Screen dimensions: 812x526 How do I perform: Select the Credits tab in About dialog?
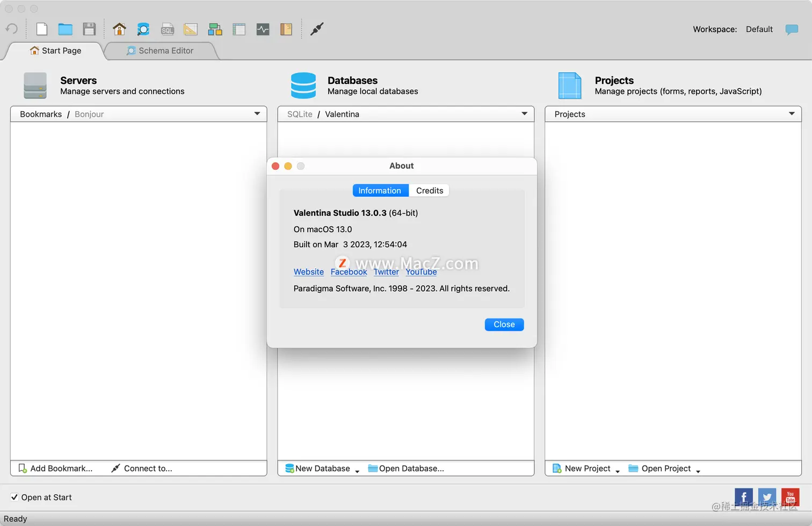tap(430, 191)
